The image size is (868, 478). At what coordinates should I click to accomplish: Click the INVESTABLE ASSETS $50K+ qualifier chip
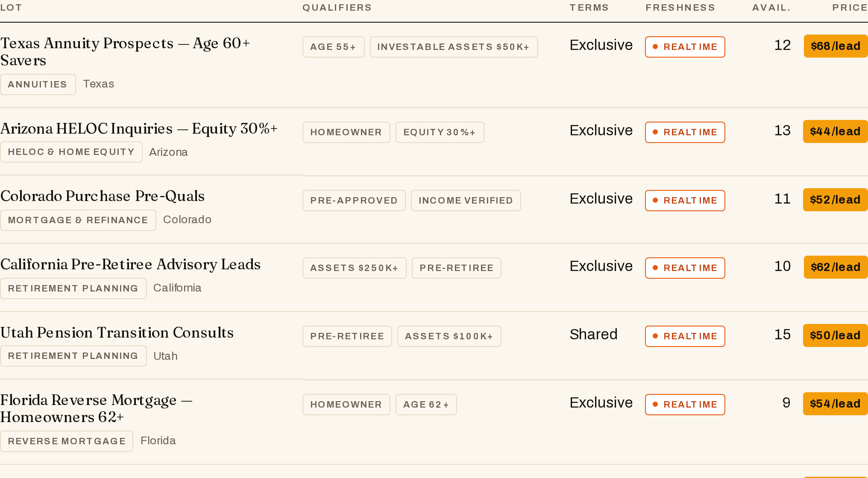coord(454,47)
